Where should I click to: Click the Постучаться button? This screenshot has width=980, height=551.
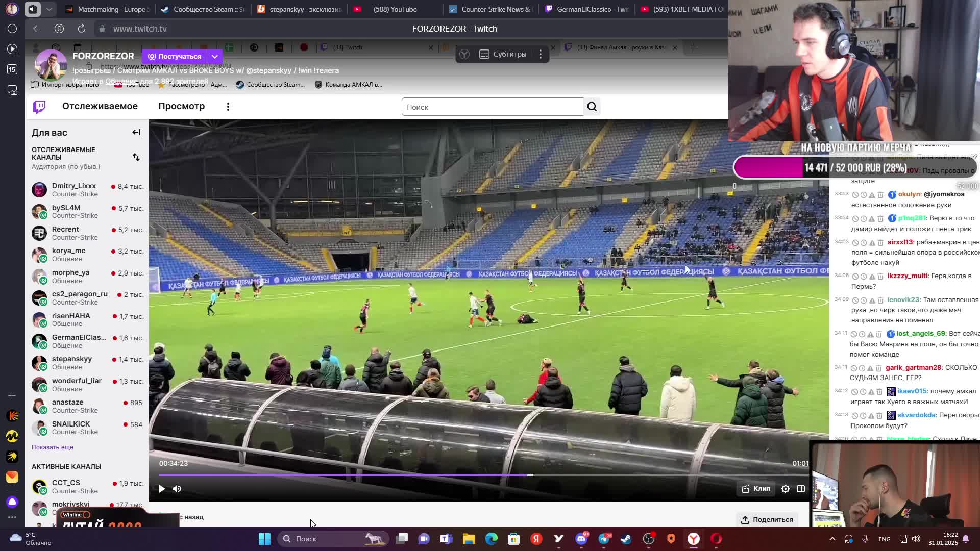[x=174, y=56]
